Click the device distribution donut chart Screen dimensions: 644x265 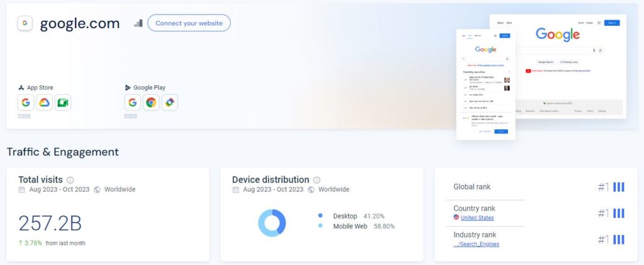272,223
